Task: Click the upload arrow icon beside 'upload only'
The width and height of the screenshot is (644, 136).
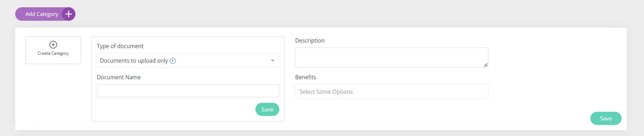Action: click(x=173, y=61)
